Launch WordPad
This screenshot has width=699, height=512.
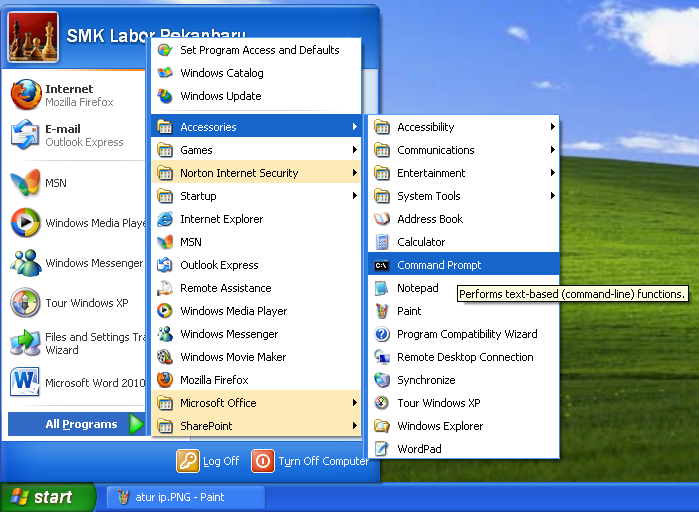point(464,449)
